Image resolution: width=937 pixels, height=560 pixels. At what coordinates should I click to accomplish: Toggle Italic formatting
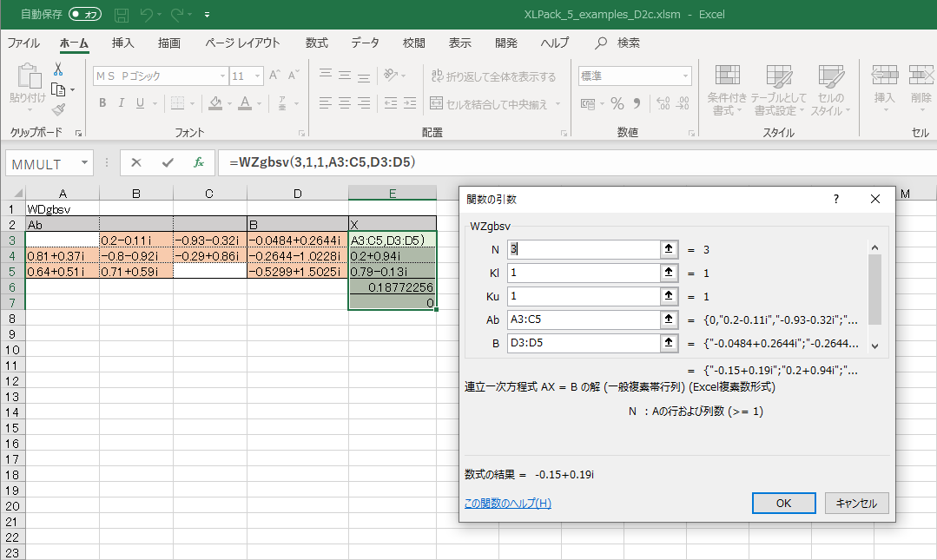pos(121,103)
